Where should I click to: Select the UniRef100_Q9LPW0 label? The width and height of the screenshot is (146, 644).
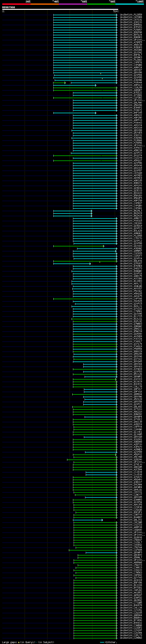(131, 103)
